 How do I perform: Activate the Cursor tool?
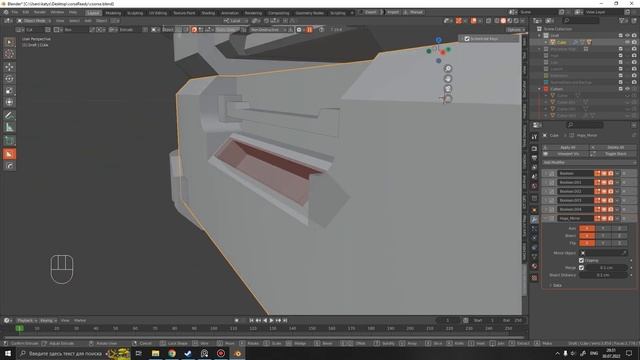[x=9, y=54]
